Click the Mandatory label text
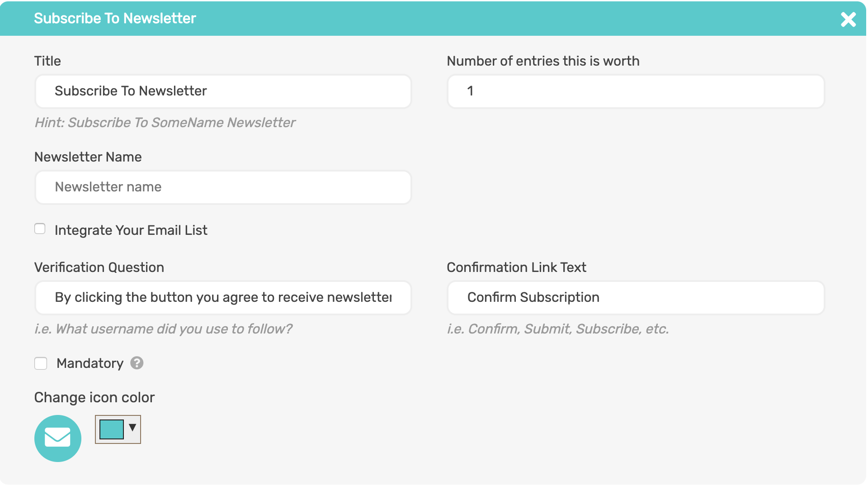This screenshot has width=868, height=486. pos(90,363)
